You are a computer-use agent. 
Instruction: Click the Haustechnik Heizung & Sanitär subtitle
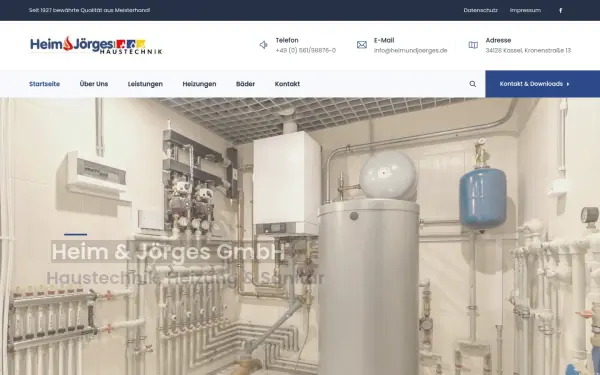tap(185, 278)
